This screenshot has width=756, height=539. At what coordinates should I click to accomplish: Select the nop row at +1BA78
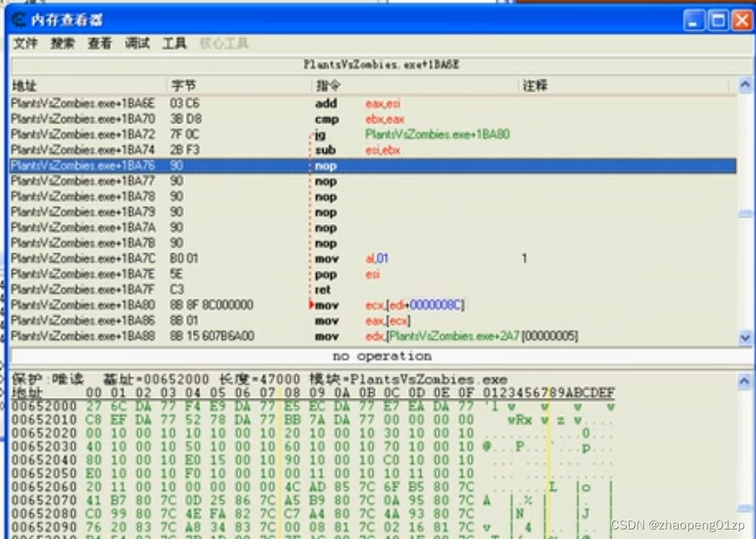coord(373,196)
